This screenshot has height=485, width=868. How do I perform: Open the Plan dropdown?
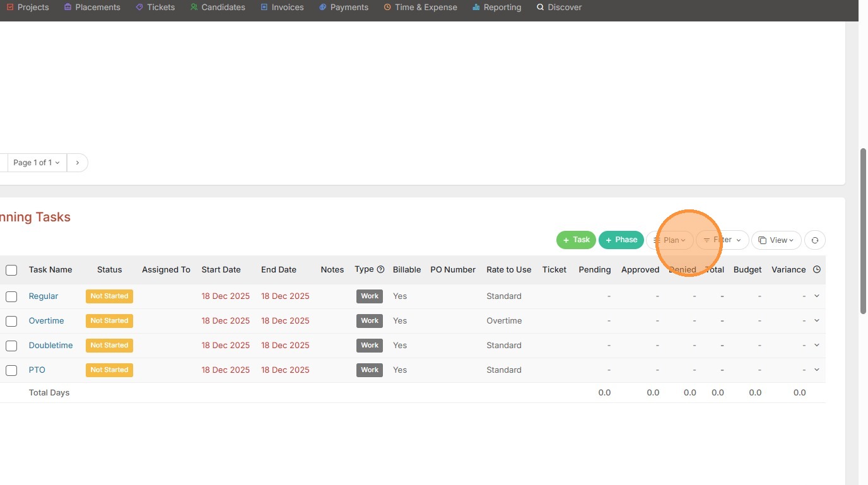tap(670, 240)
